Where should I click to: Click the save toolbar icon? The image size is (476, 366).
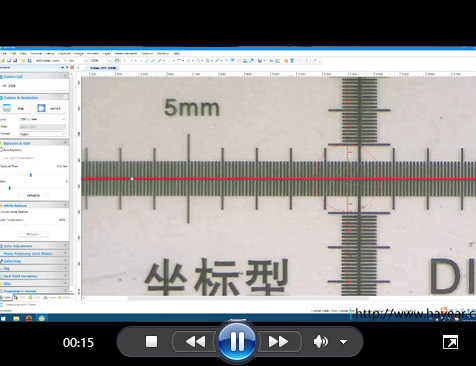coord(9,61)
